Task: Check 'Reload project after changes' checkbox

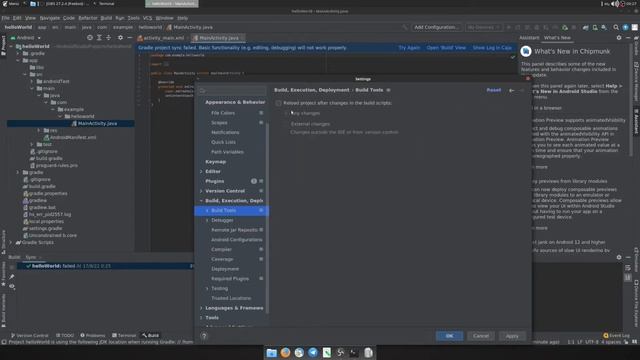Action: point(278,103)
